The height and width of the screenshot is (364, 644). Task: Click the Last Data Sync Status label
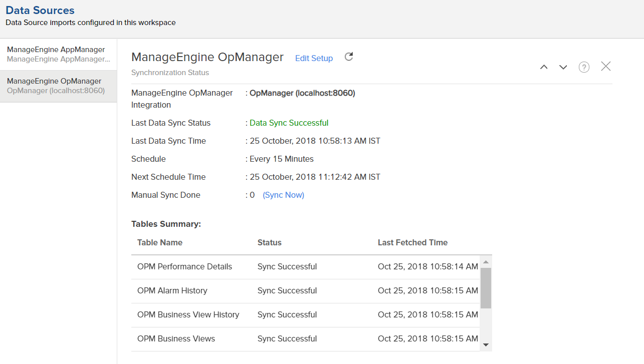171,123
